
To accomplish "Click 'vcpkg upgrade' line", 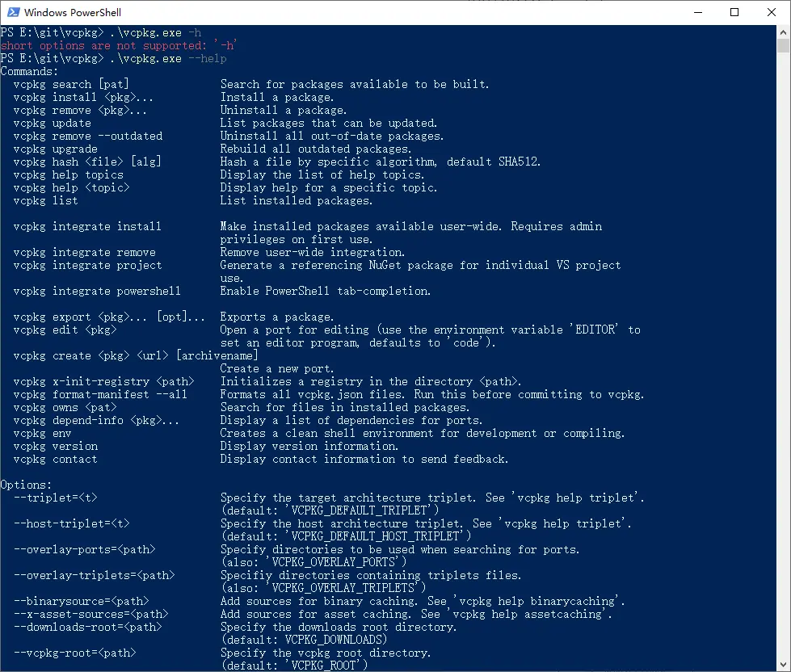I will click(x=56, y=149).
